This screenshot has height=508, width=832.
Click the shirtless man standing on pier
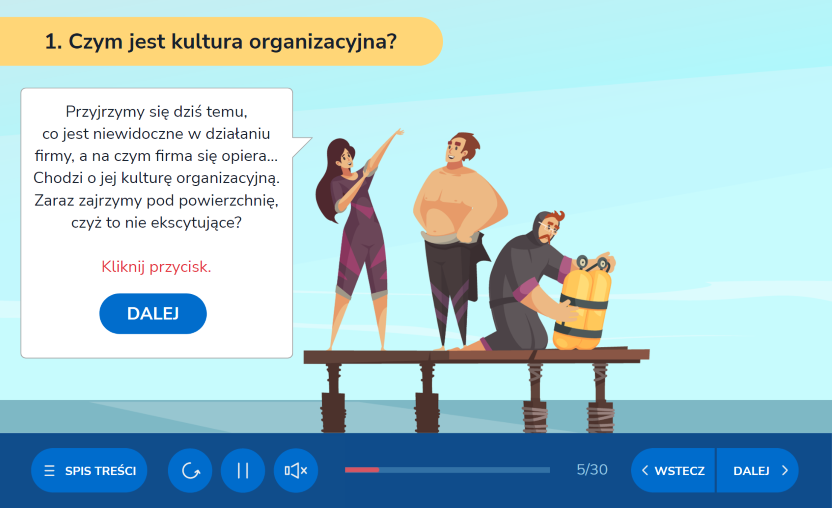(451, 230)
